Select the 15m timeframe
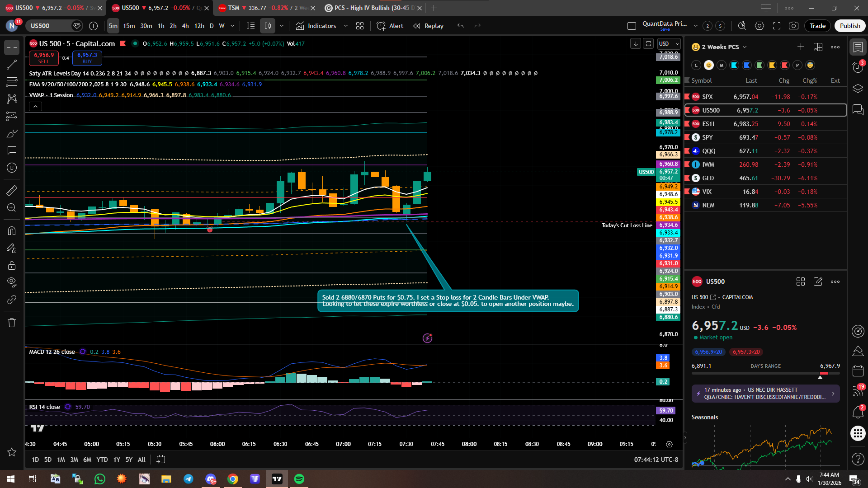Viewport: 868px width, 488px height. point(129,26)
